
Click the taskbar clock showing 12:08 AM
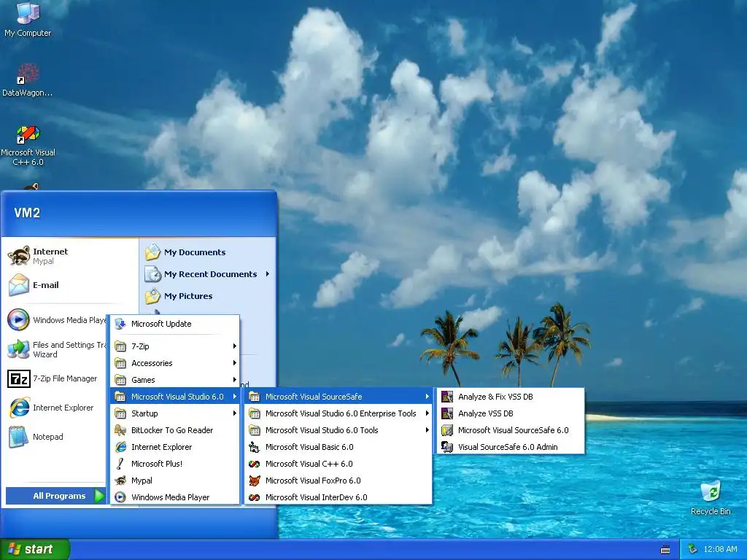point(720,549)
